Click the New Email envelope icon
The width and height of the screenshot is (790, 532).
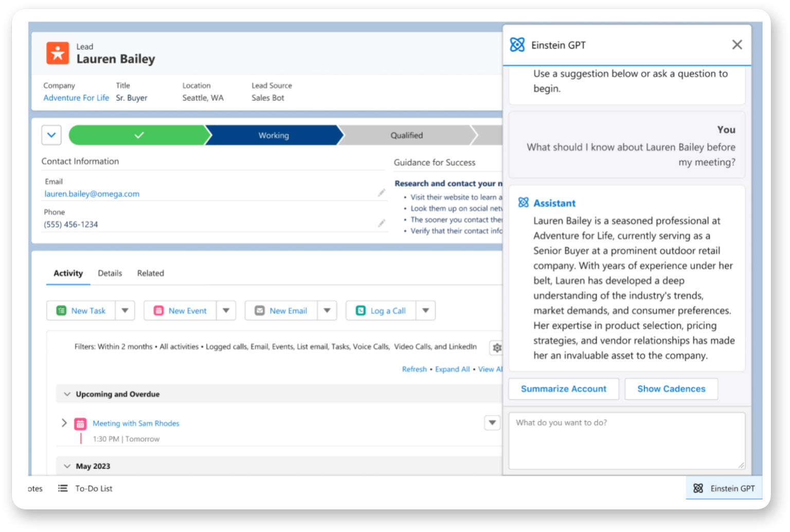coord(260,310)
